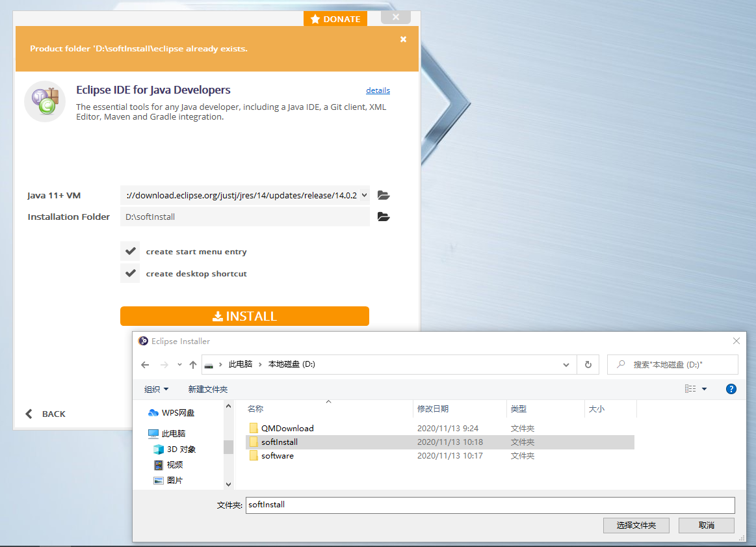This screenshot has width=756, height=547.
Task: Navigate forward in folder dialog
Action: click(x=164, y=365)
